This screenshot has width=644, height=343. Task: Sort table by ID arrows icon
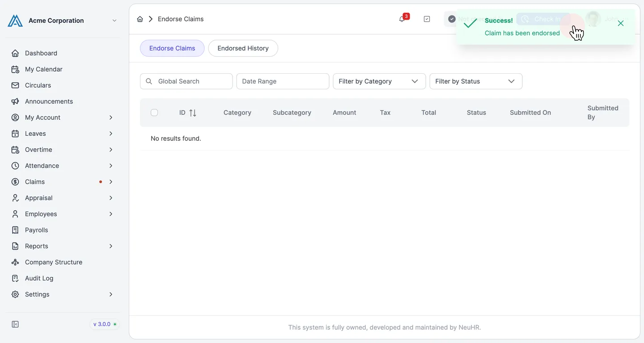click(x=193, y=113)
